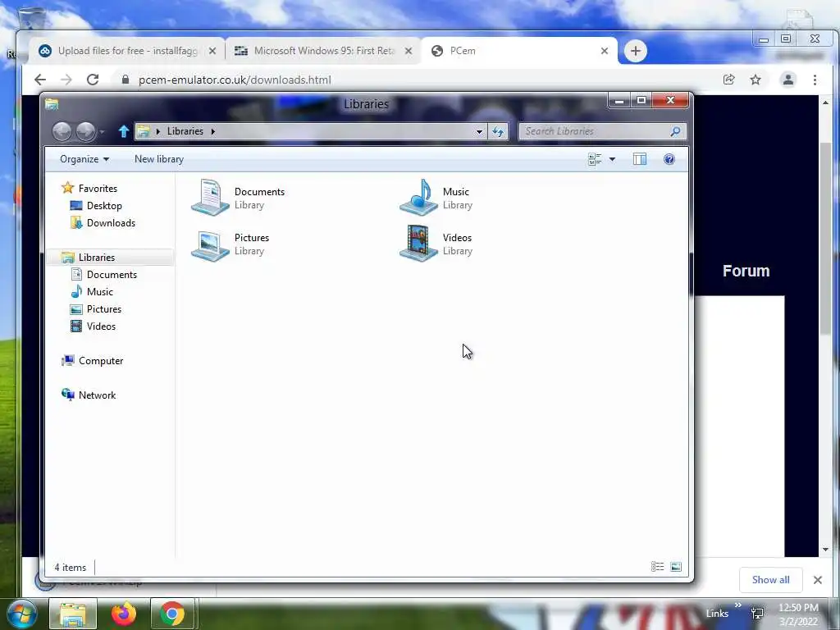Click Links toolbar label in taskbar
This screenshot has height=630, width=840.
pyautogui.click(x=717, y=614)
